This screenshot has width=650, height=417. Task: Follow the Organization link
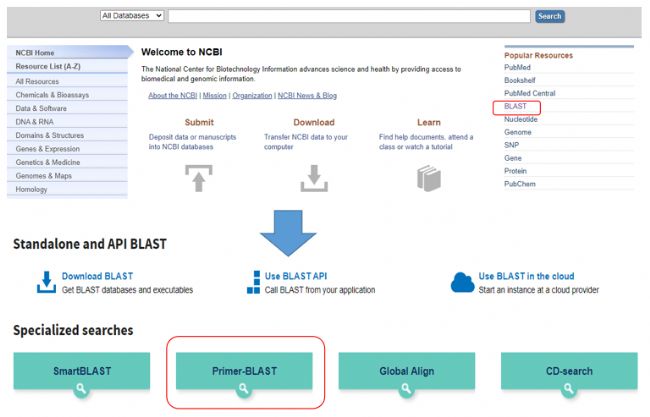[x=252, y=95]
